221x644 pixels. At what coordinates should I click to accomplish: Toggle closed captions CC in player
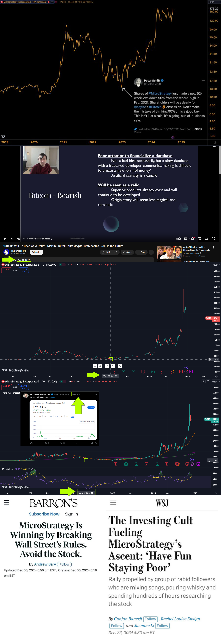tap(186, 239)
